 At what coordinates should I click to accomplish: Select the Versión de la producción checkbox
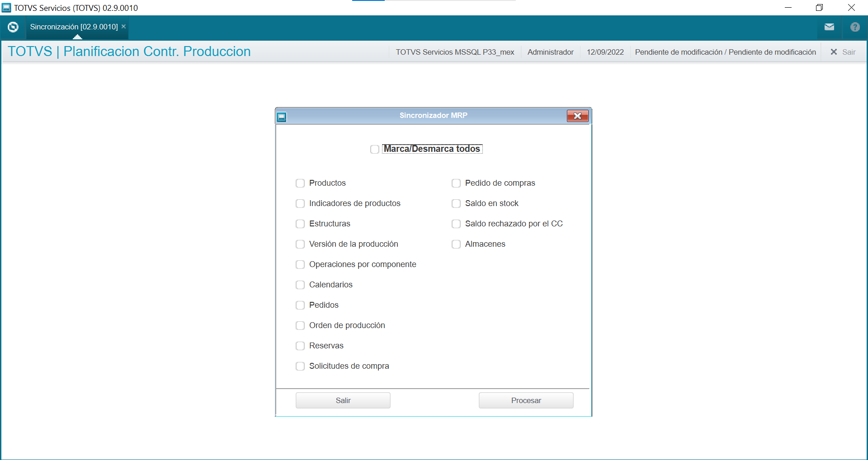pyautogui.click(x=300, y=244)
